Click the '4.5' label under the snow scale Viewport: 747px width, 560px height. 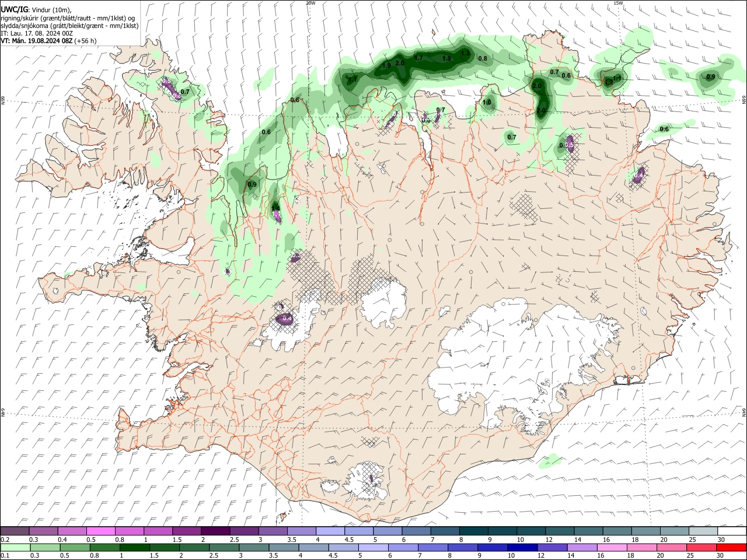(x=349, y=540)
